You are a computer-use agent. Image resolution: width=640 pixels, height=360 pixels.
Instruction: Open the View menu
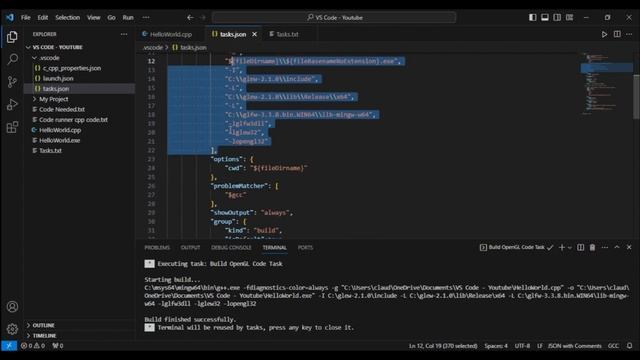click(x=93, y=18)
